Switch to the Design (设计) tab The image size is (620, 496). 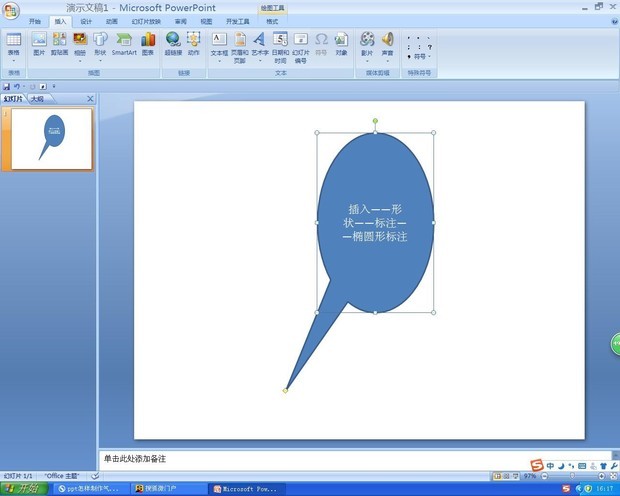(86, 20)
